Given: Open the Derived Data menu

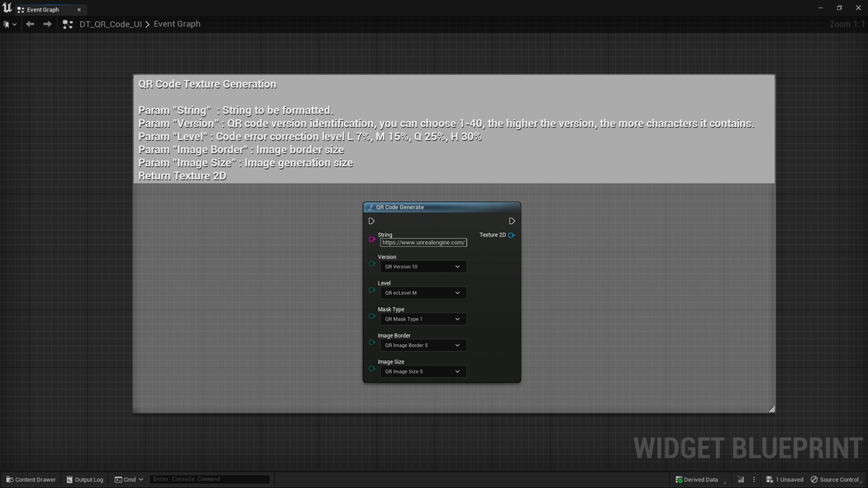Looking at the screenshot, I should [696, 480].
